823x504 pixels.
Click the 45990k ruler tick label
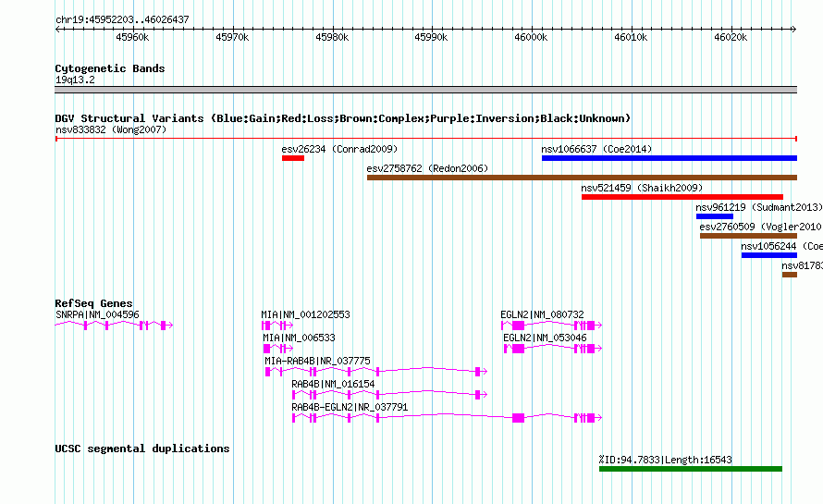[x=431, y=37]
